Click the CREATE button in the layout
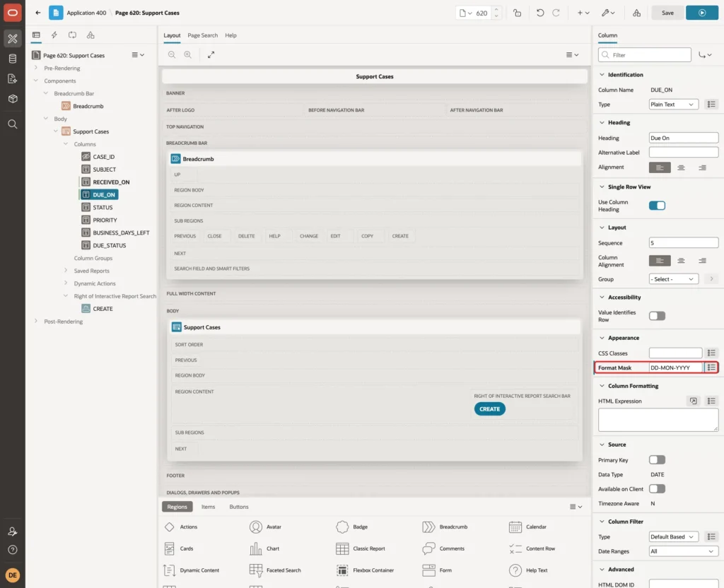The width and height of the screenshot is (724, 588). (489, 409)
